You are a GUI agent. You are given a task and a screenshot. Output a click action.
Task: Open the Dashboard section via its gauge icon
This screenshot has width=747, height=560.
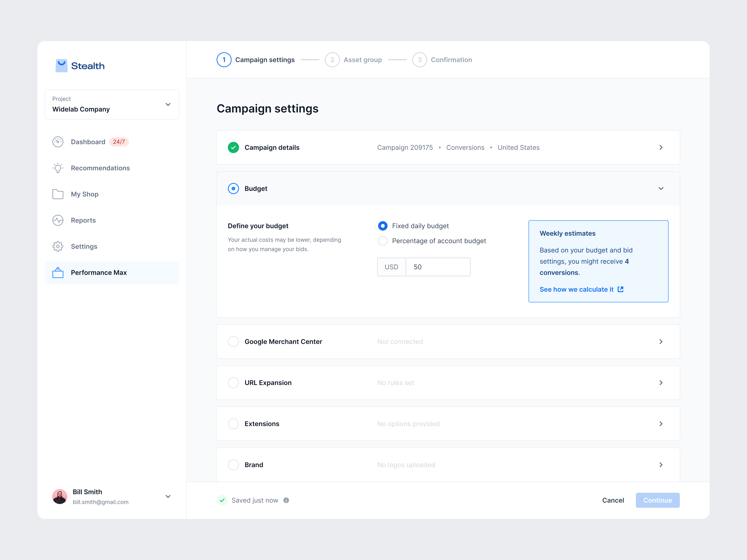pyautogui.click(x=58, y=142)
